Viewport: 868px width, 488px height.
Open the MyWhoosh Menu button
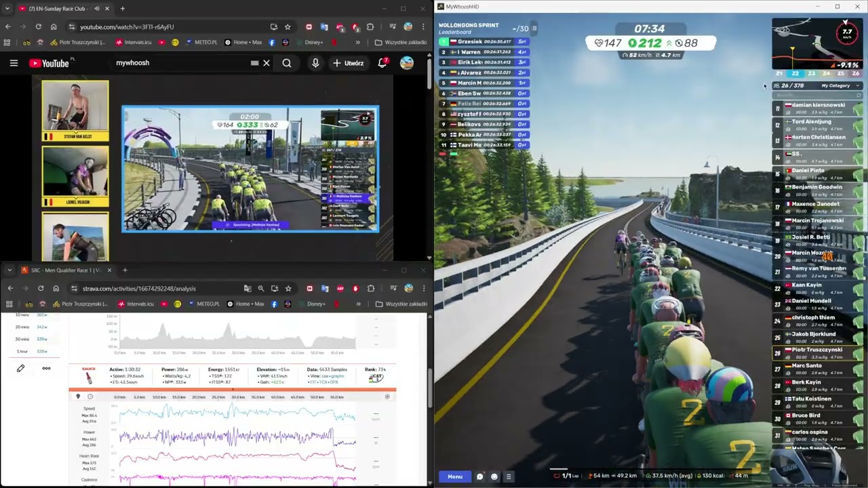455,476
